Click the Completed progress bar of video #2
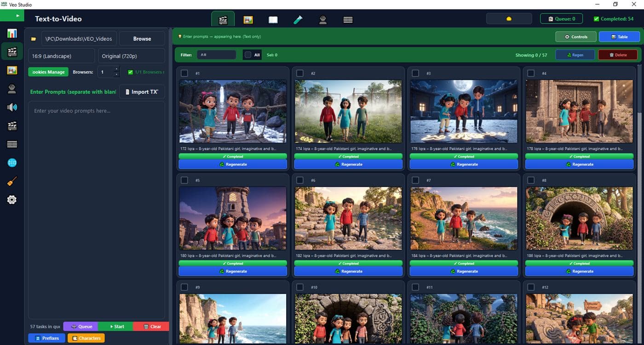This screenshot has height=345, width=644. (x=348, y=156)
